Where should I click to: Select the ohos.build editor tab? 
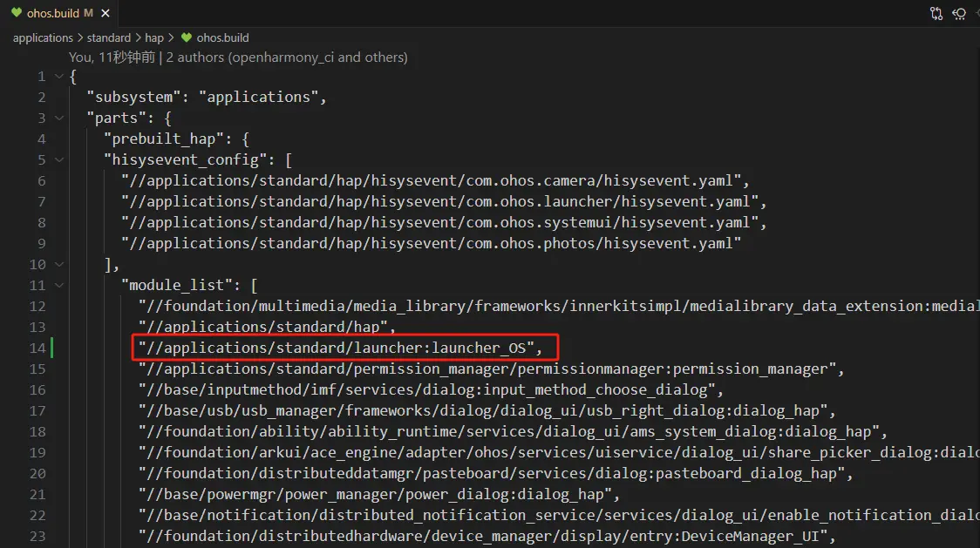[59, 13]
